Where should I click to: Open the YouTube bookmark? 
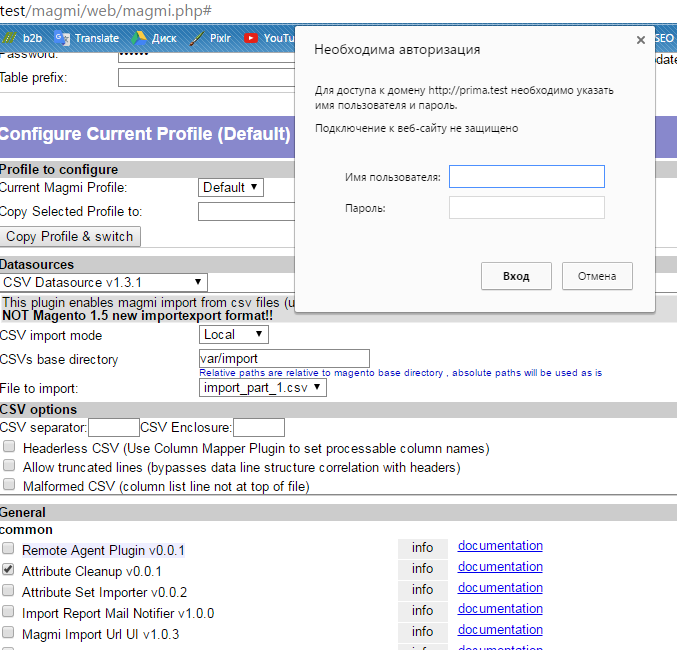click(x=270, y=38)
